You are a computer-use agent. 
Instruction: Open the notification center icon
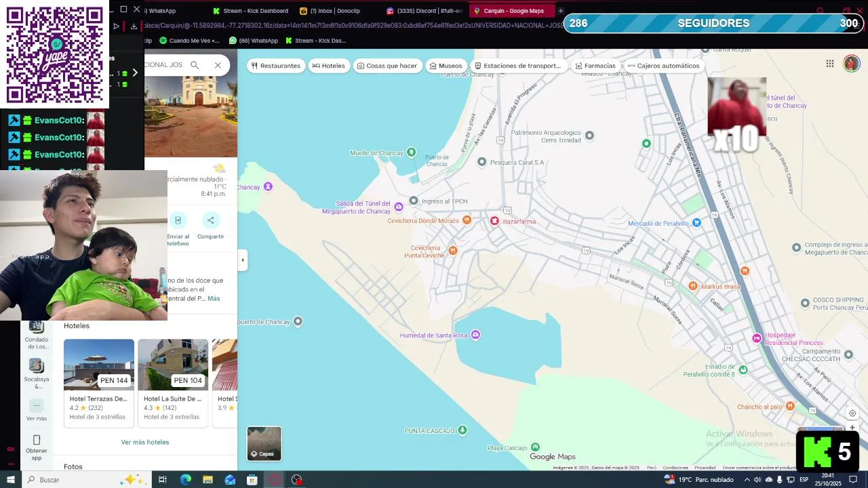point(854,479)
